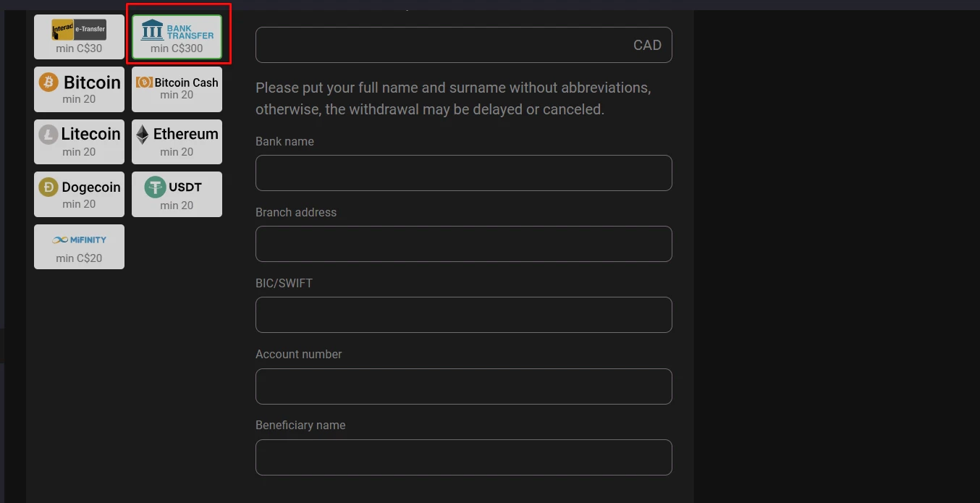Viewport: 980px width, 503px height.
Task: Select the Dogecoin payment method
Action: [79, 194]
